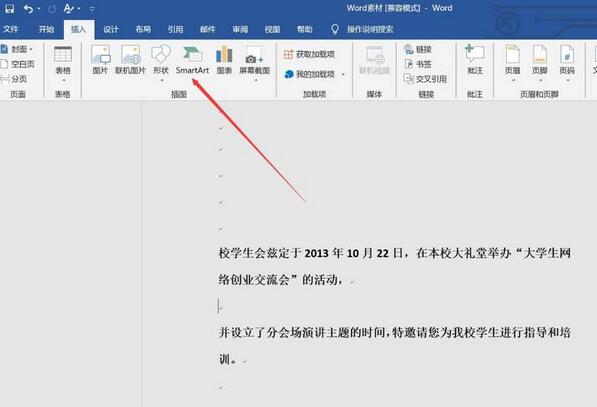Open 我的加载项 my add-ins
The height and width of the screenshot is (407, 597).
[310, 74]
